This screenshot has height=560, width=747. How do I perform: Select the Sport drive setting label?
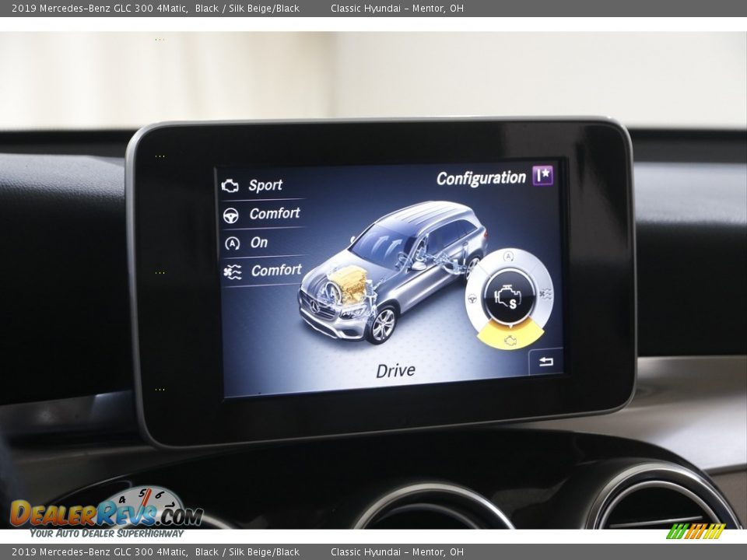[x=265, y=185]
